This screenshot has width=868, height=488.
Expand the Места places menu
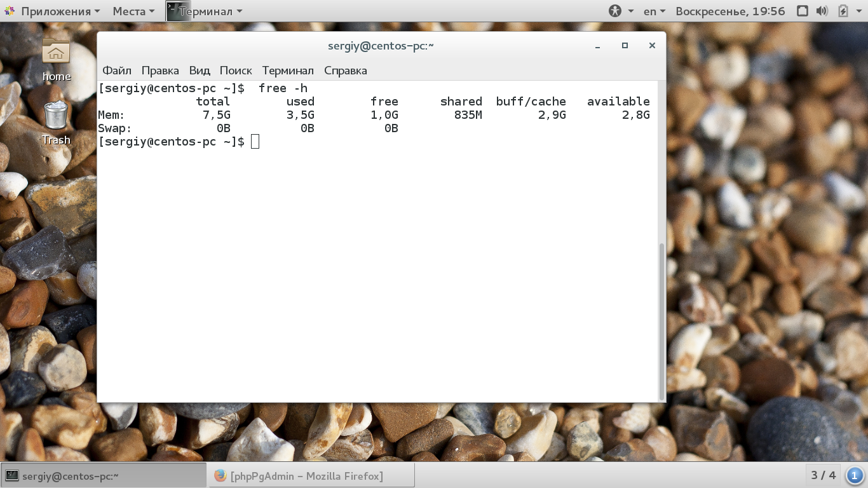tap(133, 11)
